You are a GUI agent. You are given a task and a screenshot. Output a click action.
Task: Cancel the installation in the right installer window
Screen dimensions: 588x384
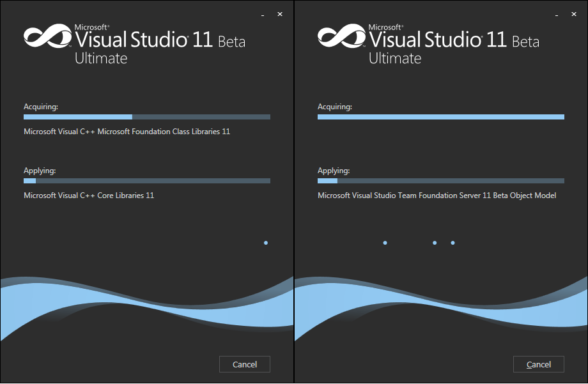[x=539, y=364]
